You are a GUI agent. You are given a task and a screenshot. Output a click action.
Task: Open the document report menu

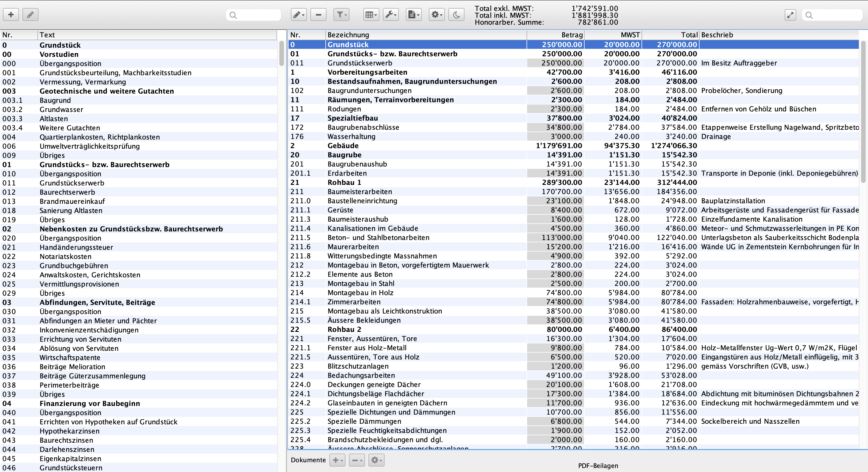pos(413,14)
